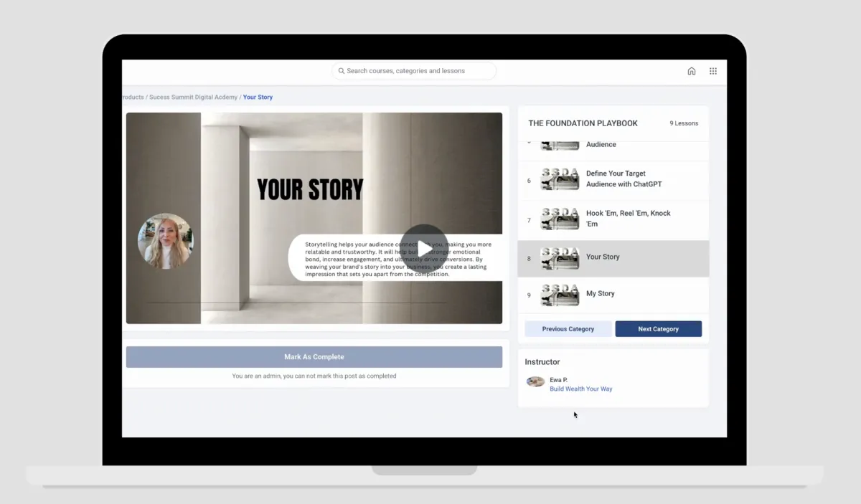Click the Ewa P. instructor name

point(557,380)
